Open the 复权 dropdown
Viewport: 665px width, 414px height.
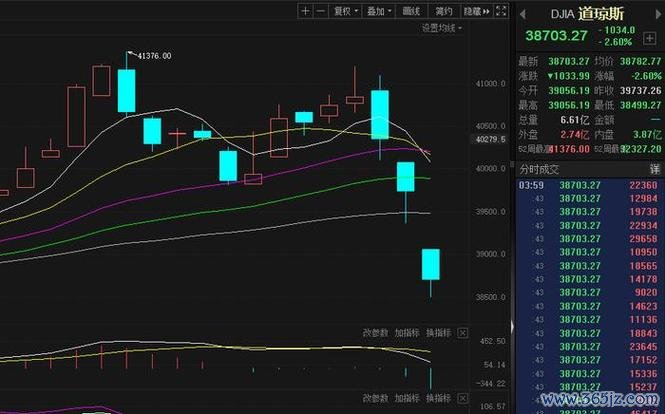pos(346,11)
